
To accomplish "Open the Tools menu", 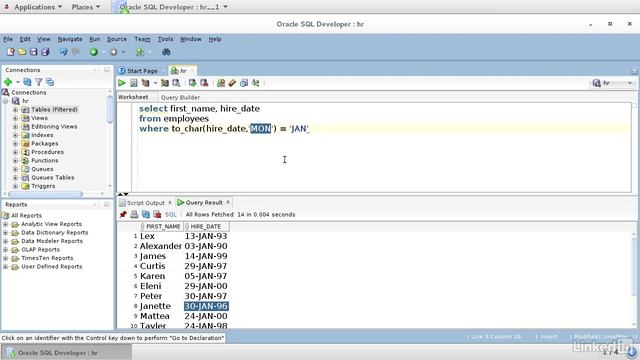I will click(x=165, y=39).
